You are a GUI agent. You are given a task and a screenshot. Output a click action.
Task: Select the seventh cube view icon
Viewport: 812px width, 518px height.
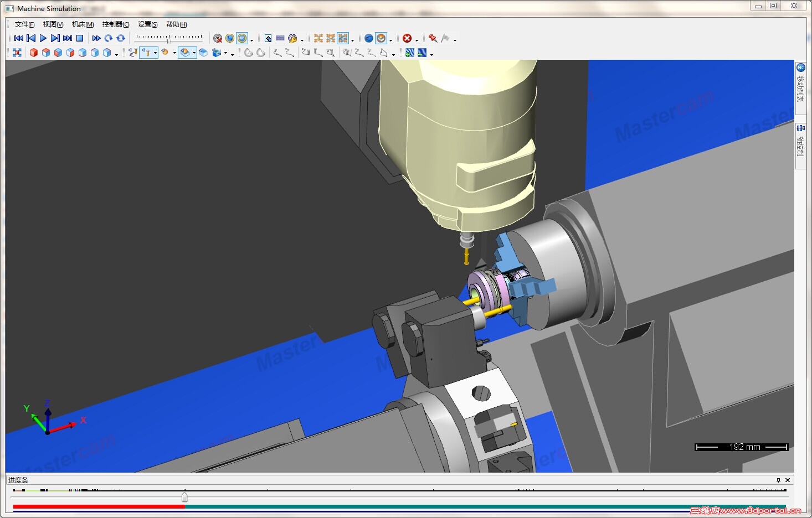point(107,53)
